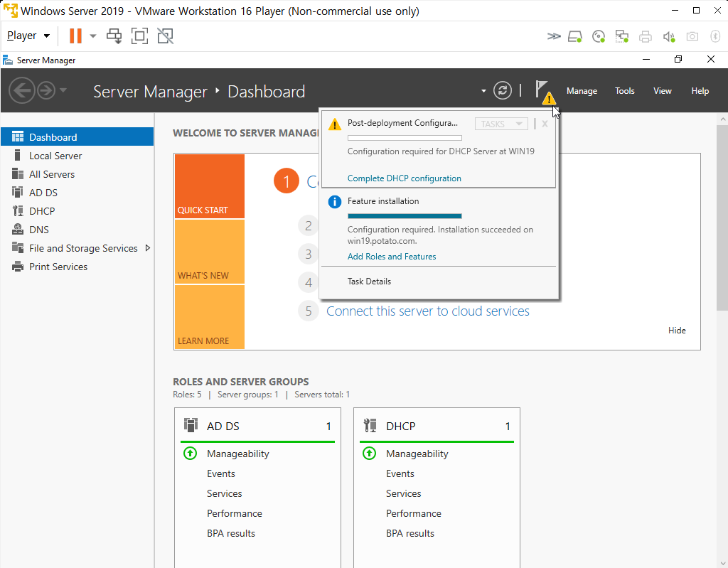Refresh the Server Manager dashboard
Screen dimensions: 728x568
(503, 90)
